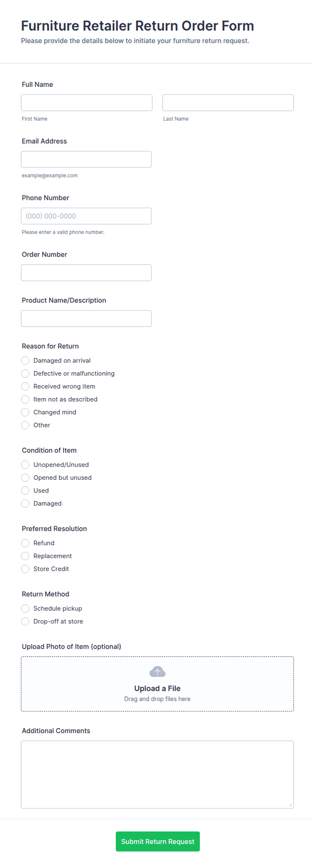Select 'Received wrong item' reason
Image resolution: width=312 pixels, height=868 pixels.
tap(25, 386)
